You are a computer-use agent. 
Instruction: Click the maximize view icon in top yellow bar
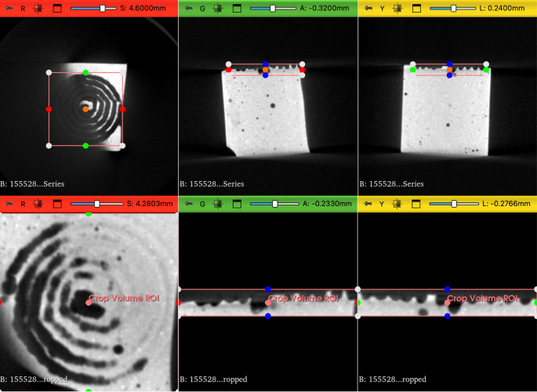point(416,8)
